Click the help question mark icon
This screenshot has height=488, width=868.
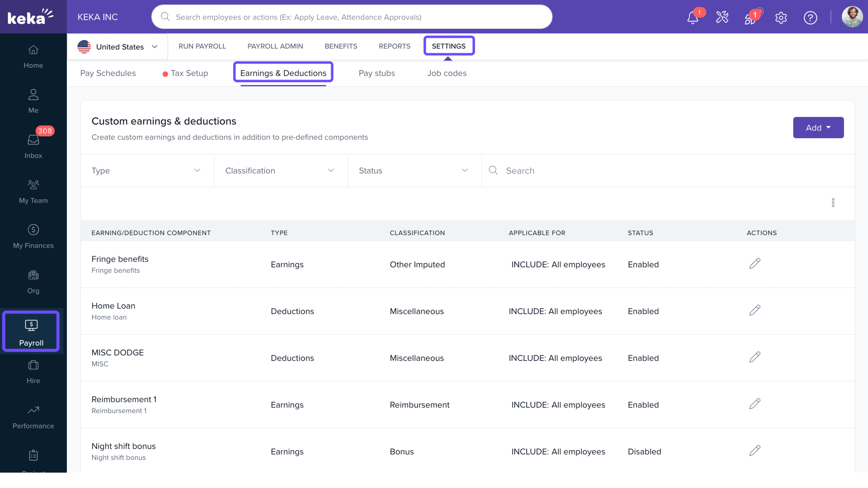point(810,17)
